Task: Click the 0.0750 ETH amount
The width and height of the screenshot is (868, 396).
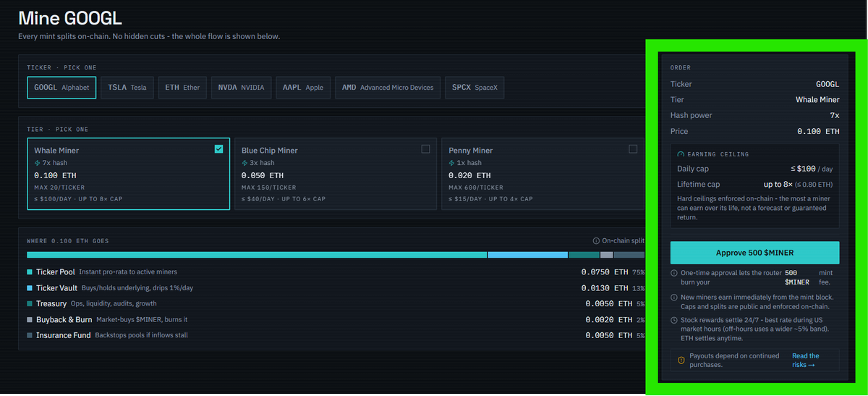Action: [x=605, y=272]
